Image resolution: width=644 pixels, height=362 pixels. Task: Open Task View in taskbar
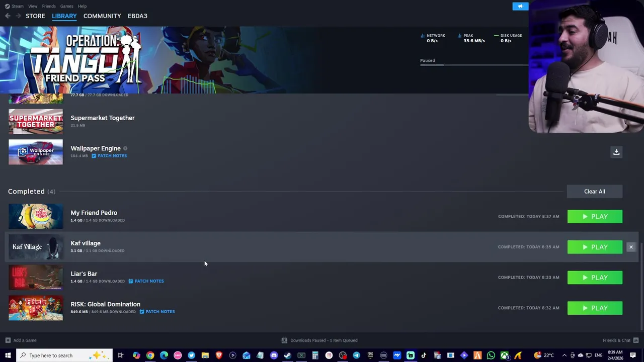(x=121, y=355)
